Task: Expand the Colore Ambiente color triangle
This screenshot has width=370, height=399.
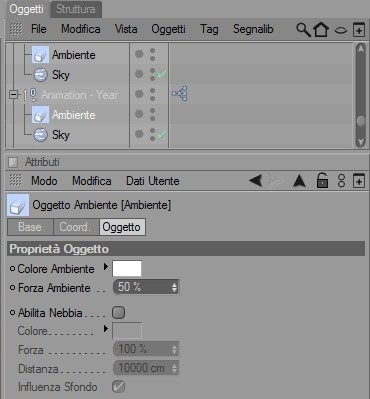Action: [106, 267]
